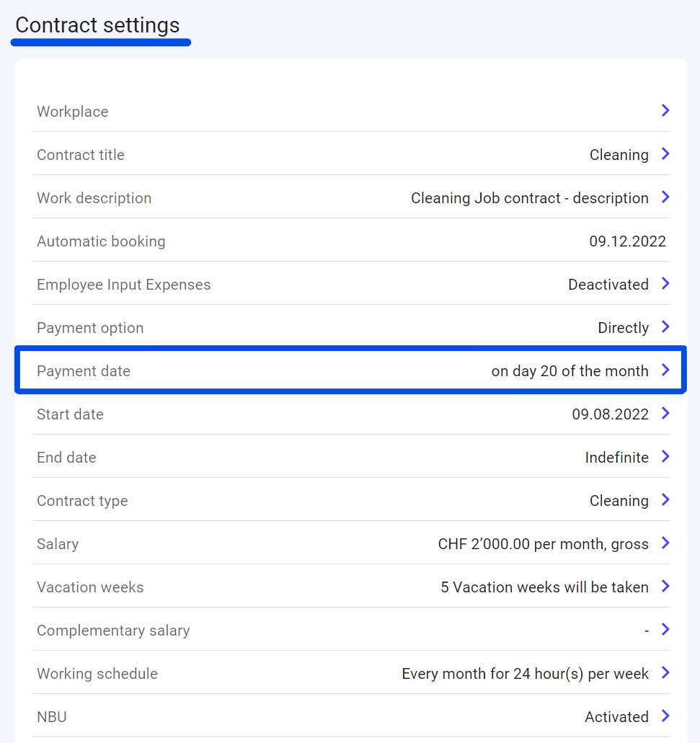Click the End date chevron arrow
The image size is (700, 743).
[x=665, y=456]
